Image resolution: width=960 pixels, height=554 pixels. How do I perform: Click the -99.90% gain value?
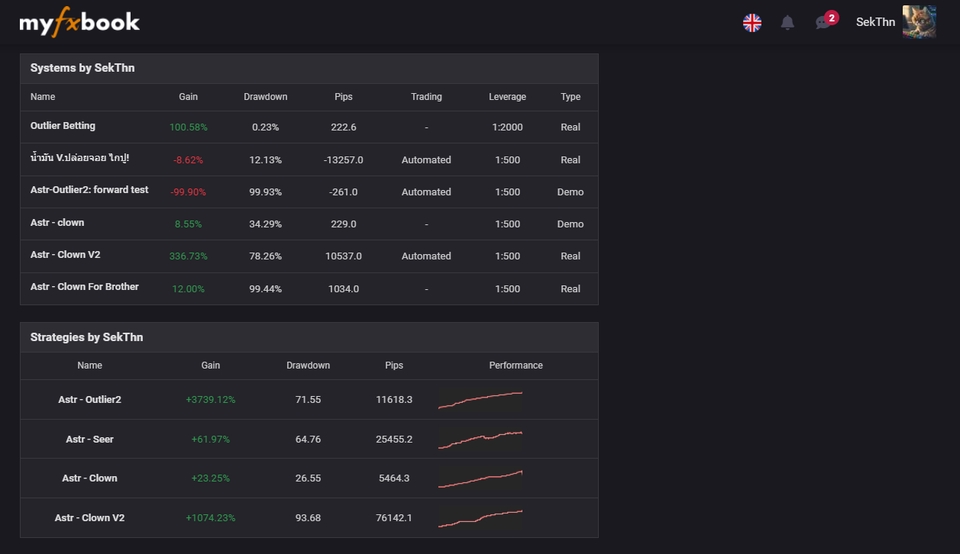pos(188,192)
